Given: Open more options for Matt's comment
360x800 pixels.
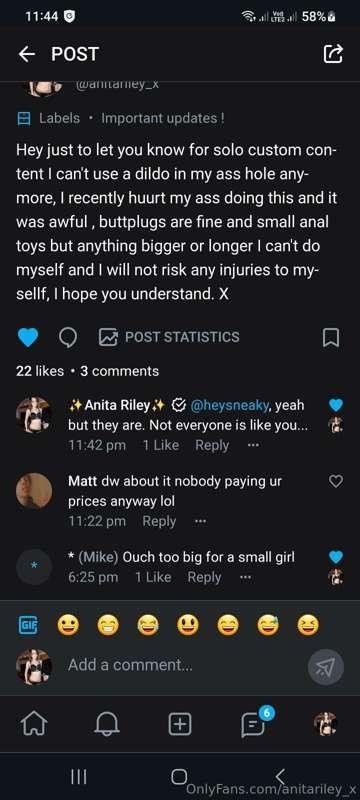Looking at the screenshot, I should (200, 521).
